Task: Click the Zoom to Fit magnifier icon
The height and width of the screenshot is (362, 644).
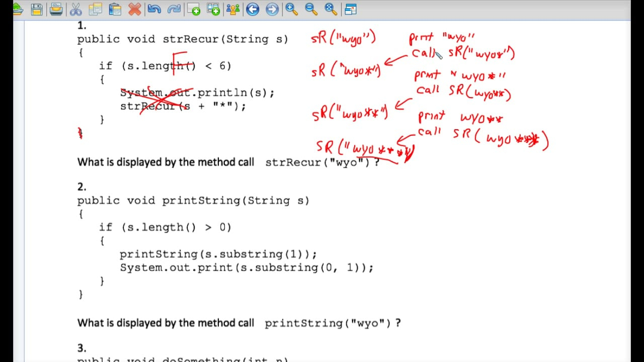Action: click(330, 9)
